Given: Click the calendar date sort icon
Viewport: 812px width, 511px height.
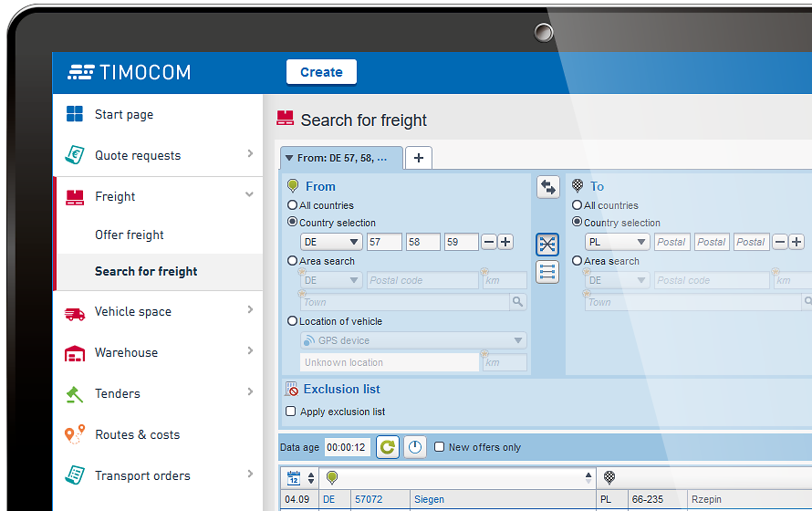Looking at the screenshot, I should coord(294,477).
